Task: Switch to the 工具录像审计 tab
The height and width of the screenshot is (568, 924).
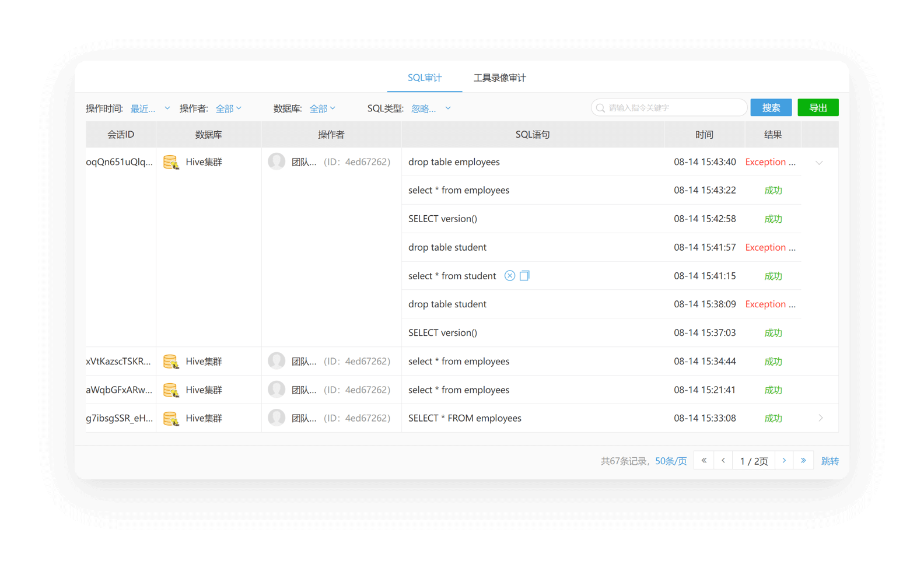Action: 499,78
